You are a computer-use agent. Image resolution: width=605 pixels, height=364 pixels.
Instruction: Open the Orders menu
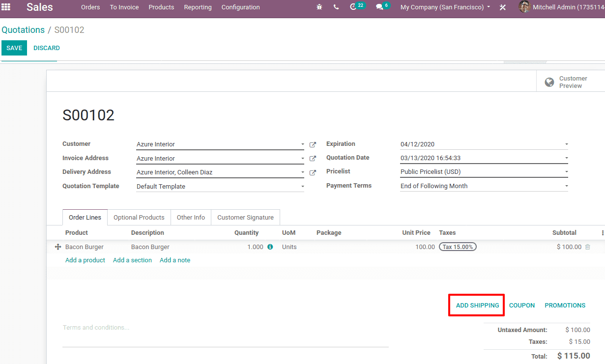pos(90,7)
